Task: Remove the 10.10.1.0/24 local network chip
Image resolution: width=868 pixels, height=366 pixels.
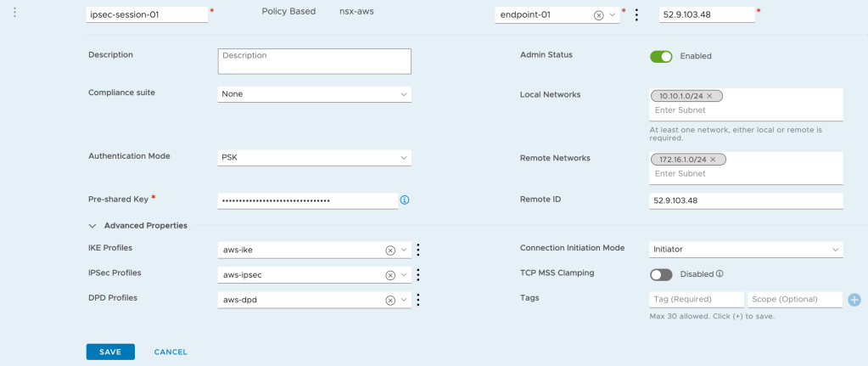Action: (x=709, y=96)
